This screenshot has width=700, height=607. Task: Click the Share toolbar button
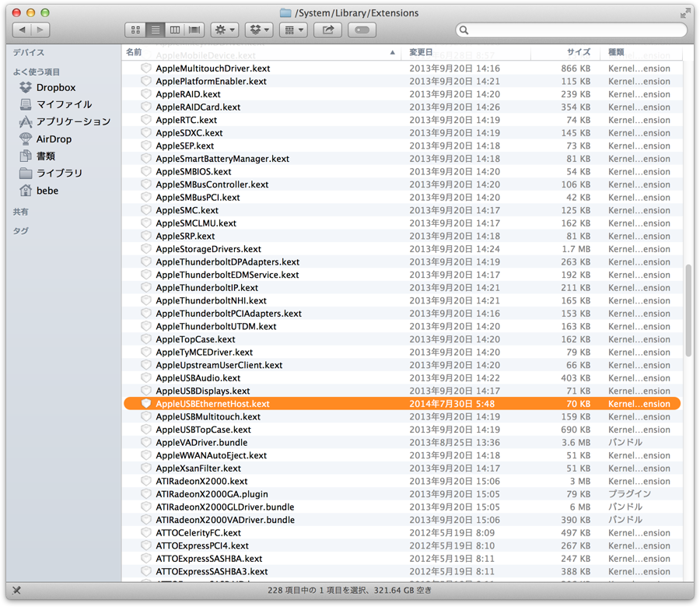(328, 30)
